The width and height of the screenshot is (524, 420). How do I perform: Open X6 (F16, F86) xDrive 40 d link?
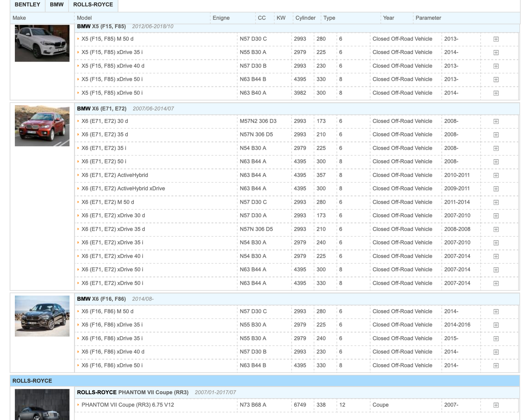point(113,351)
